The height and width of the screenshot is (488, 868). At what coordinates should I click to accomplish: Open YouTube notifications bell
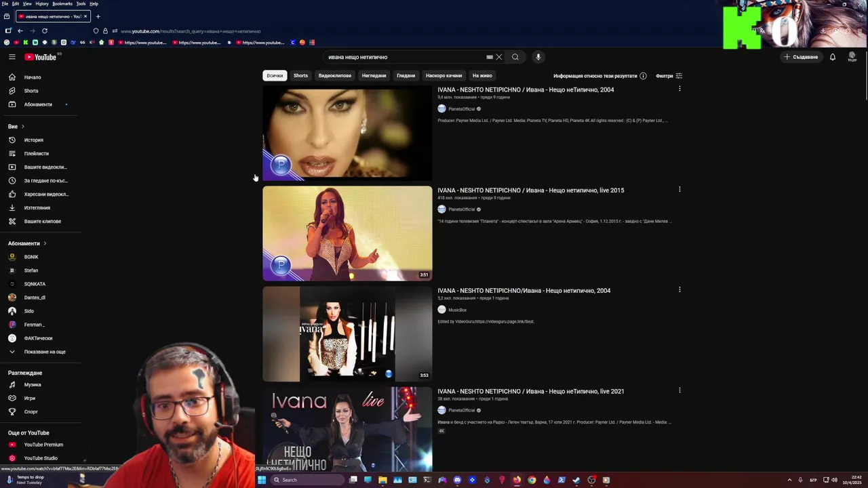[x=833, y=57]
